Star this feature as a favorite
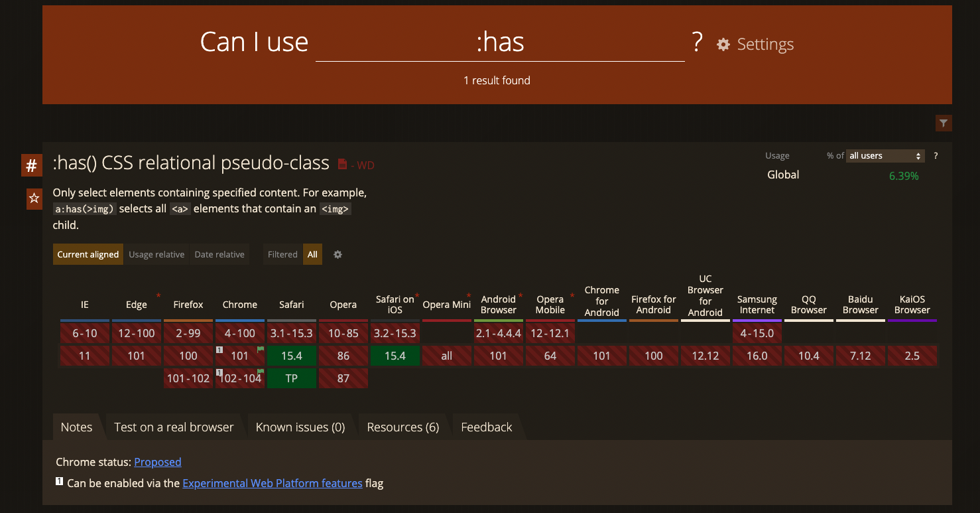The height and width of the screenshot is (513, 980). coord(34,198)
